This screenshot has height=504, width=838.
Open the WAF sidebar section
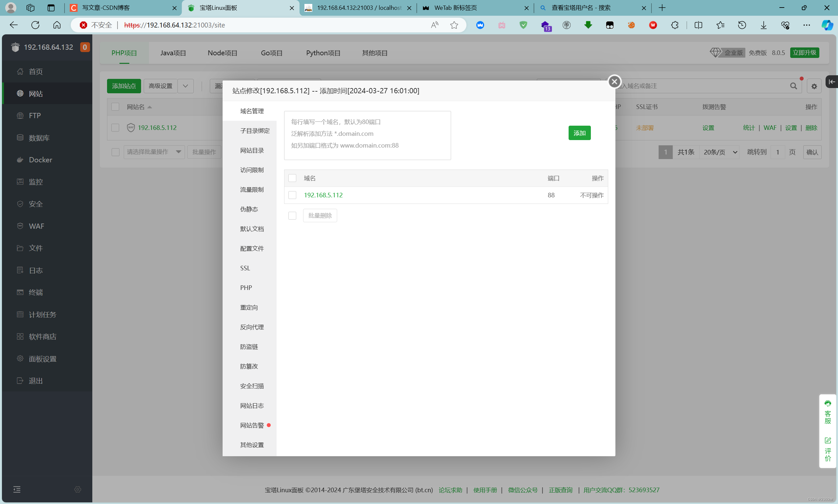[36, 226]
